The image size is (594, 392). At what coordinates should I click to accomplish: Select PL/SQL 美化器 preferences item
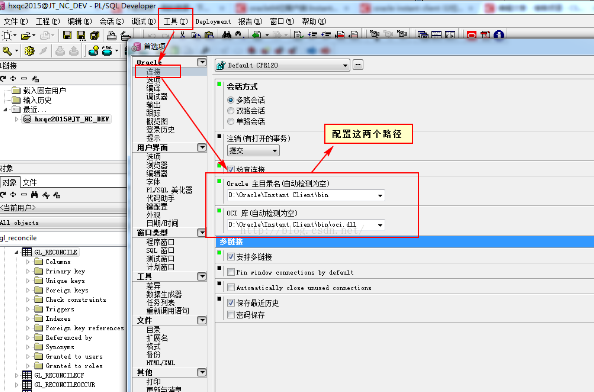169,190
